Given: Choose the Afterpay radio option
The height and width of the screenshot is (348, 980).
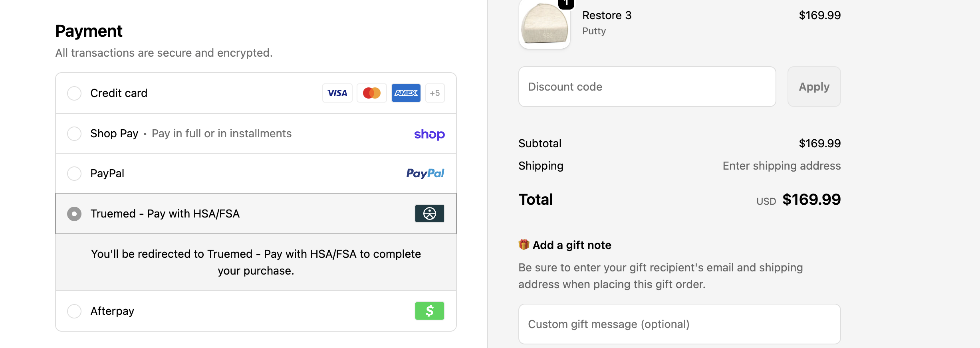Looking at the screenshot, I should click(x=74, y=311).
